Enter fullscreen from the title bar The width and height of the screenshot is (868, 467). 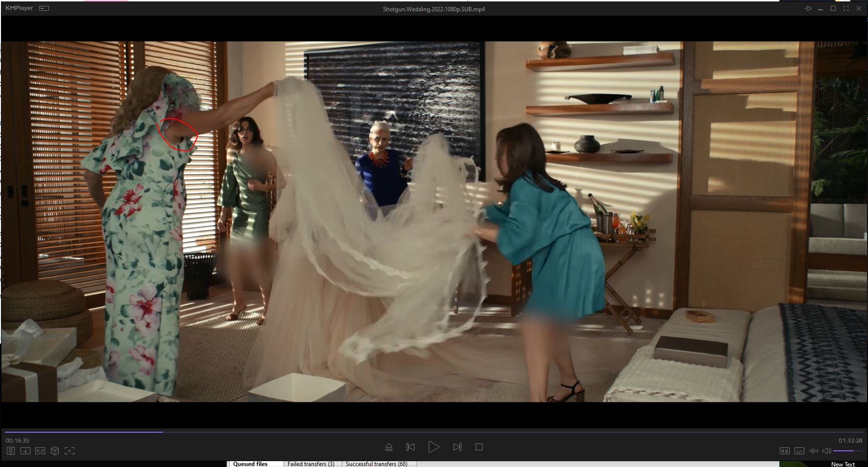tap(846, 9)
